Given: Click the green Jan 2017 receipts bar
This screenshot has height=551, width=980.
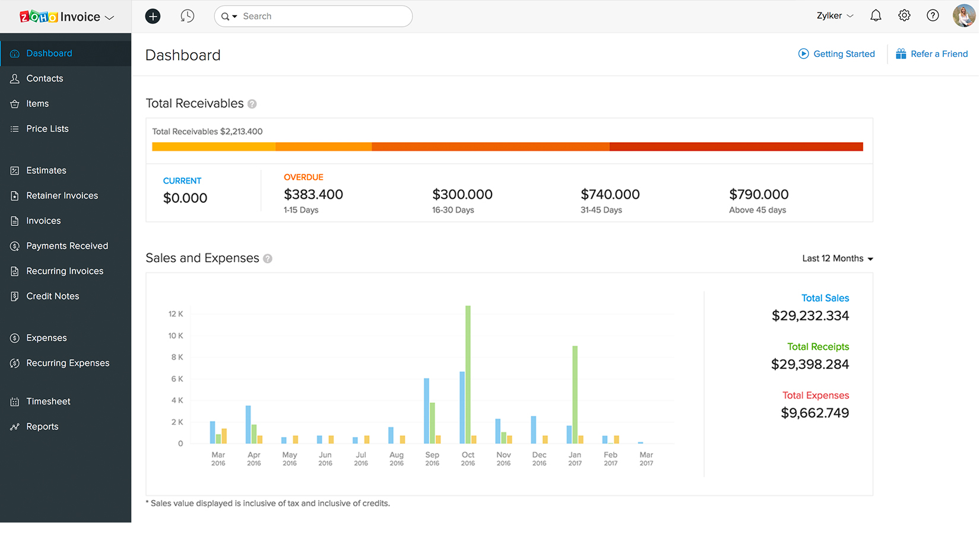Looking at the screenshot, I should point(575,394).
